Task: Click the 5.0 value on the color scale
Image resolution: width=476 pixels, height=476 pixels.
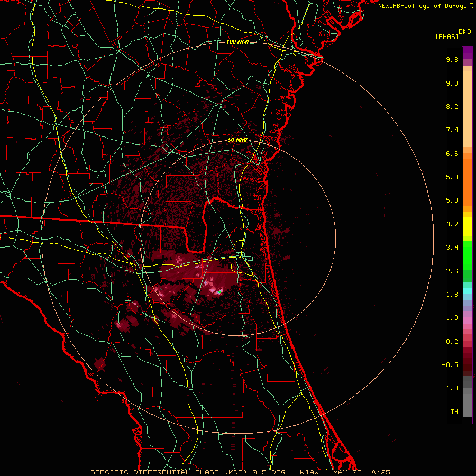Action: click(452, 200)
